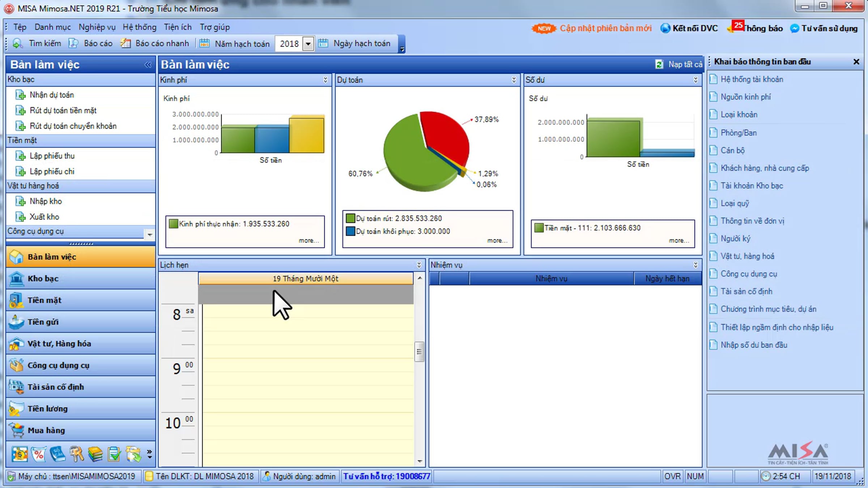868x488 pixels.
Task: Click 'more...' in the Kinh phí legend
Action: click(x=309, y=240)
